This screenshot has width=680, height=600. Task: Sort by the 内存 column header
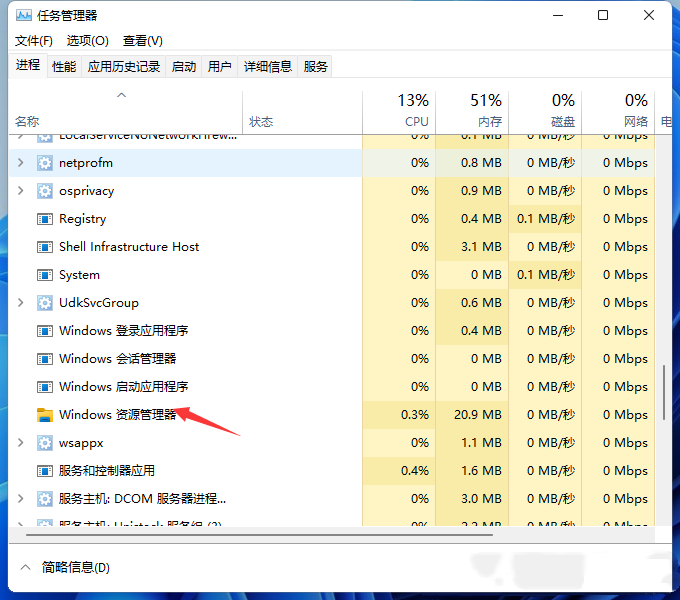click(472, 112)
